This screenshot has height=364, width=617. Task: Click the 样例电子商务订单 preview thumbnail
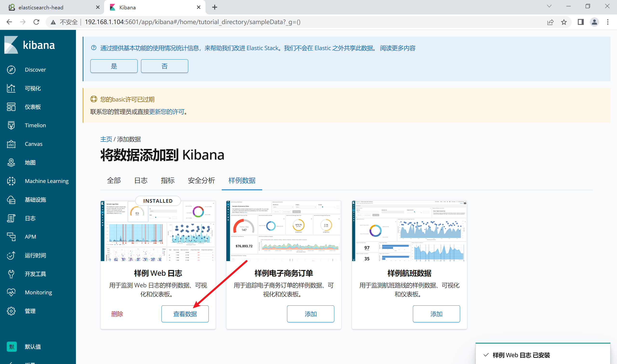283,231
